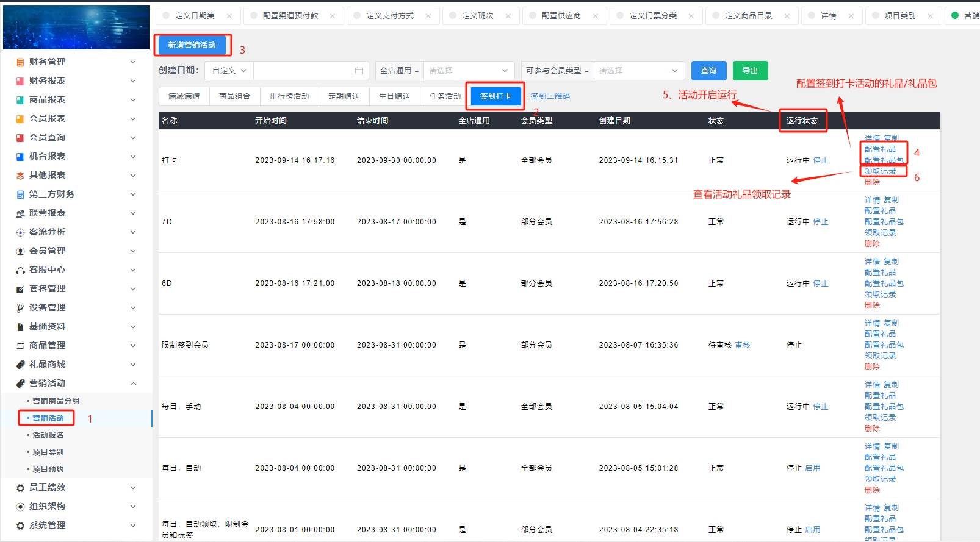Open the 可参与会员类型 select dropdown
The image size is (980, 542).
[x=638, y=71]
